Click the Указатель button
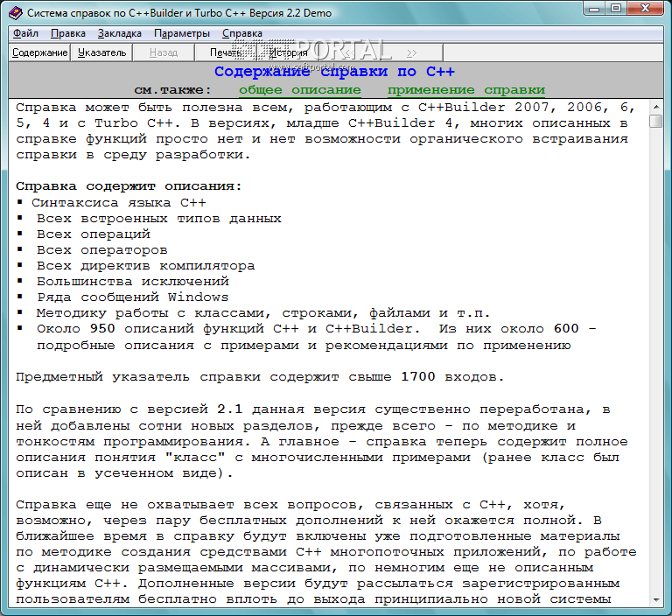This screenshot has width=672, height=616. [102, 52]
